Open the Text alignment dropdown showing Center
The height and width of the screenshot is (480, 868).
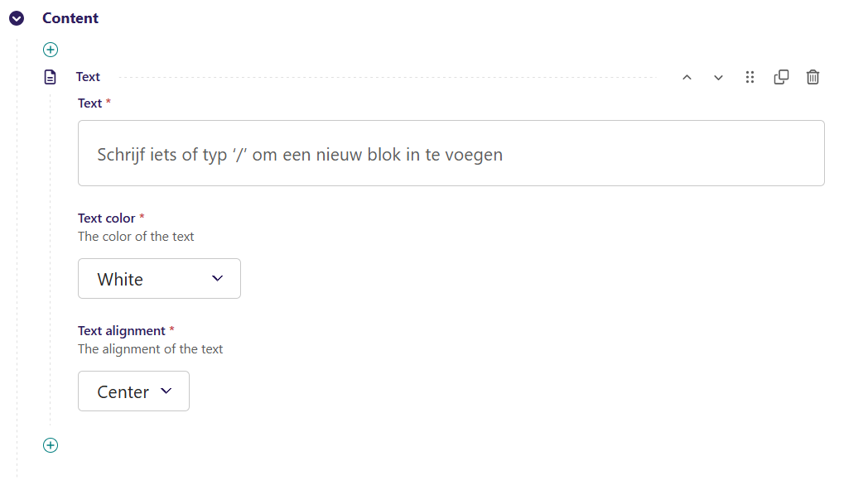click(x=133, y=391)
